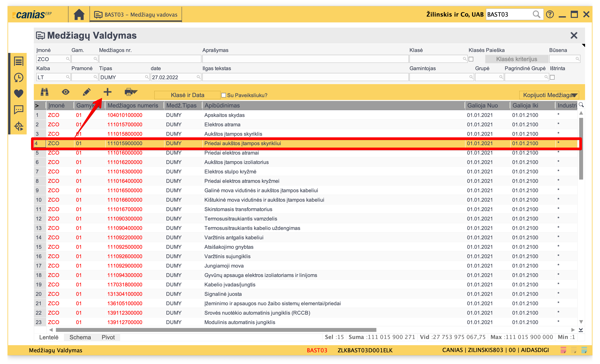The width and height of the screenshot is (600, 364).
Task: Open the Tipas DUMY lookup
Action: (147, 77)
